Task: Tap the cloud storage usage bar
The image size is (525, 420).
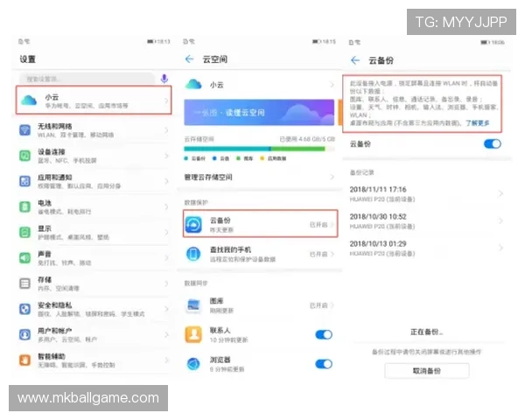Action: click(259, 149)
